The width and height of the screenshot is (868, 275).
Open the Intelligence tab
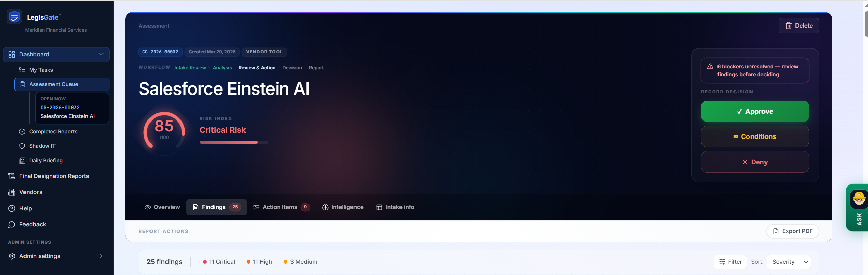(343, 207)
